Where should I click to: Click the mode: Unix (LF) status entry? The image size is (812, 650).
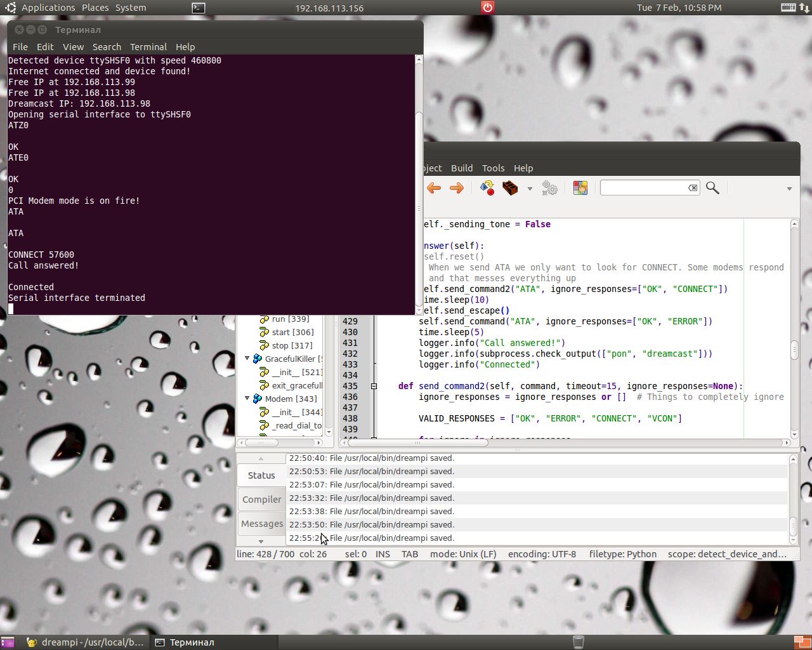(x=463, y=554)
